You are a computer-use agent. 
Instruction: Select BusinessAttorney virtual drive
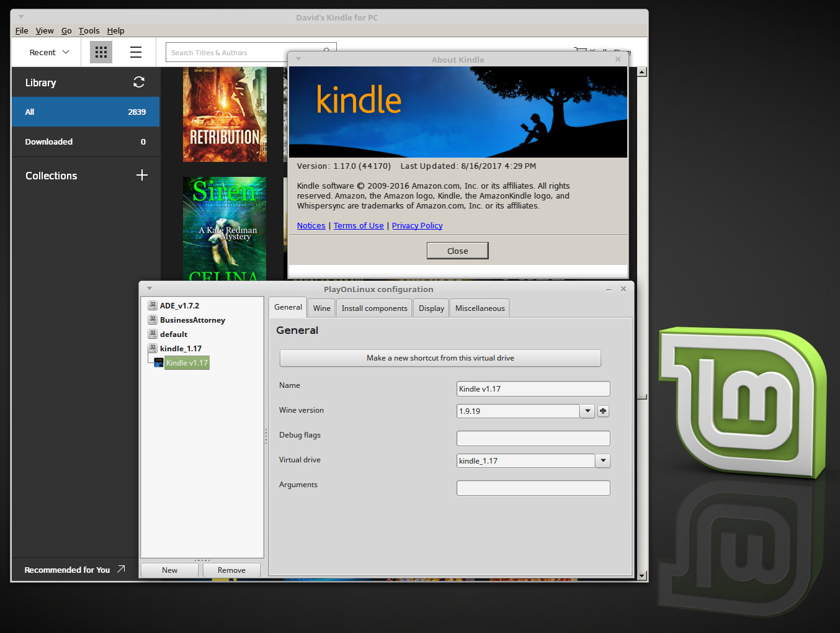coord(192,320)
